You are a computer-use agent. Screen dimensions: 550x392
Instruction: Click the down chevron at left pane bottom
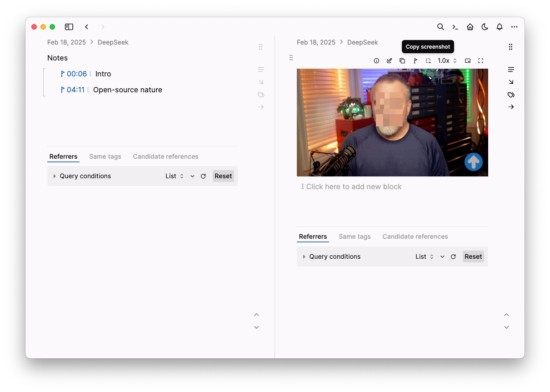click(256, 327)
